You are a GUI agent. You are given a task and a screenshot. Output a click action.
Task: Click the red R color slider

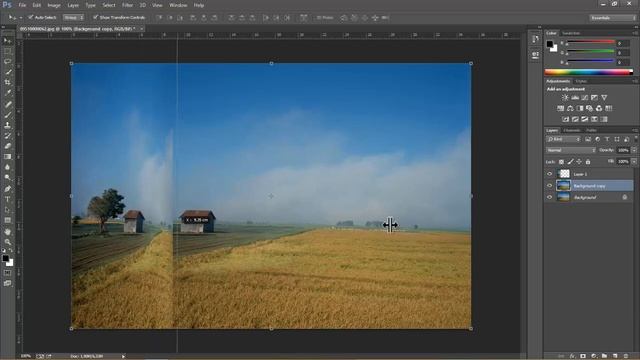tap(591, 42)
